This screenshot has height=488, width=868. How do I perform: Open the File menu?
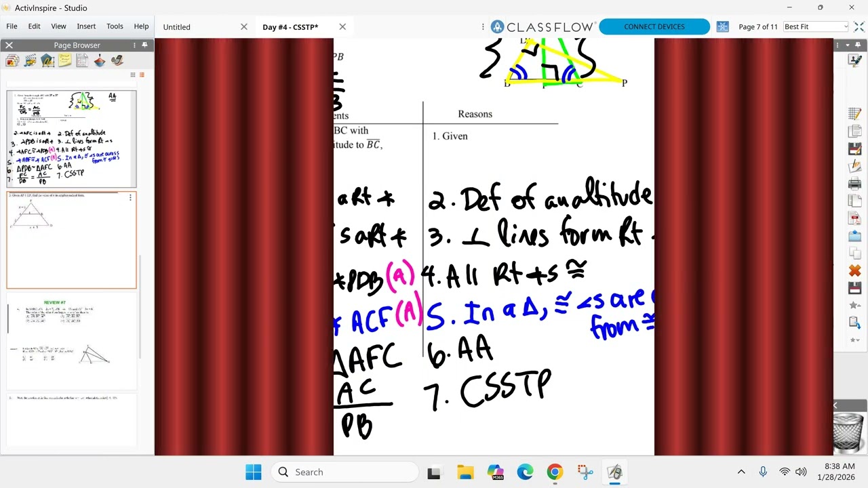pos(12,26)
